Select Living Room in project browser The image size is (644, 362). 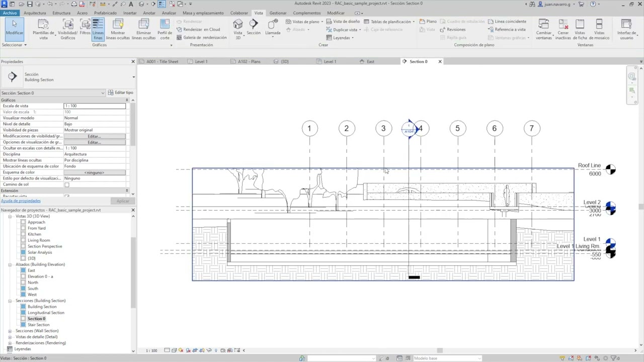click(x=38, y=240)
